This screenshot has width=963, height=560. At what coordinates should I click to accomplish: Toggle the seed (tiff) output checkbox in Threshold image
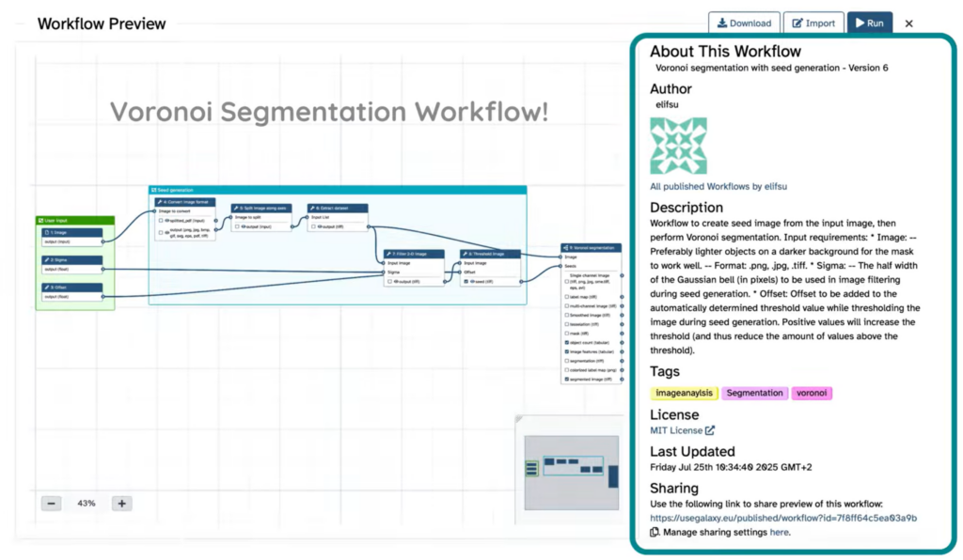pyautogui.click(x=467, y=281)
